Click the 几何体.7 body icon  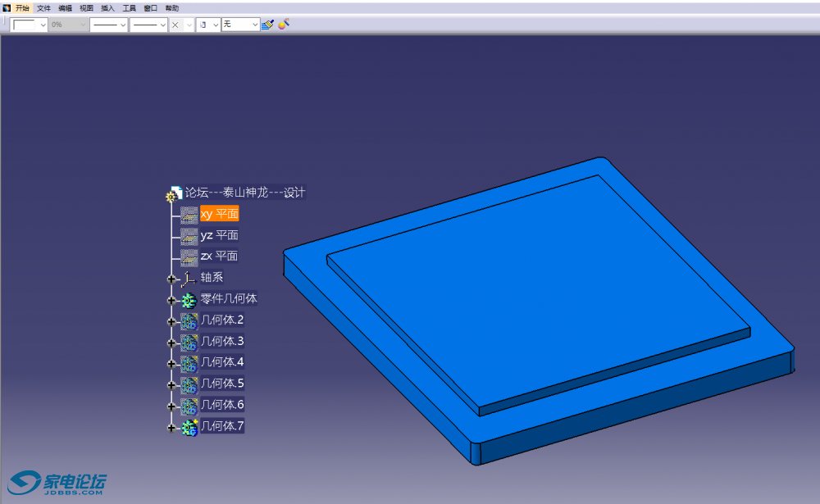189,427
